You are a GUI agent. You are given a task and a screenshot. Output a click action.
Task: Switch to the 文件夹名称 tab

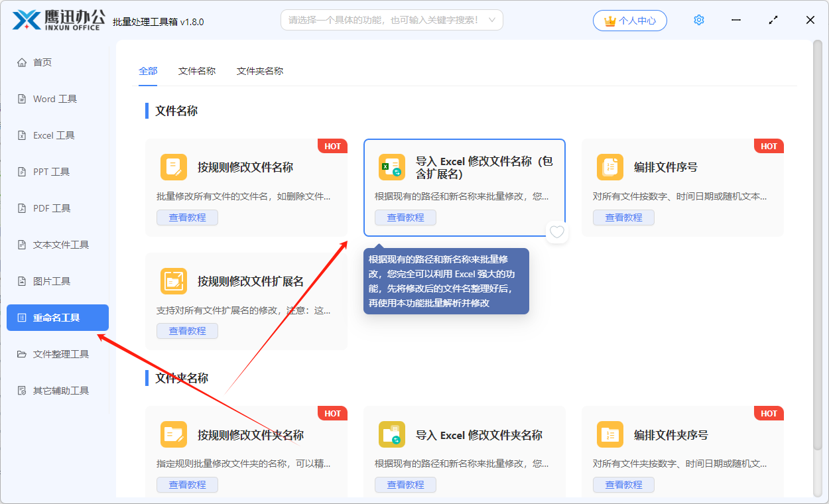(259, 70)
